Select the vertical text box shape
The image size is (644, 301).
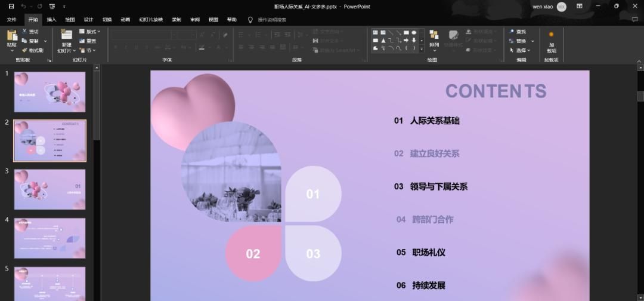383,32
